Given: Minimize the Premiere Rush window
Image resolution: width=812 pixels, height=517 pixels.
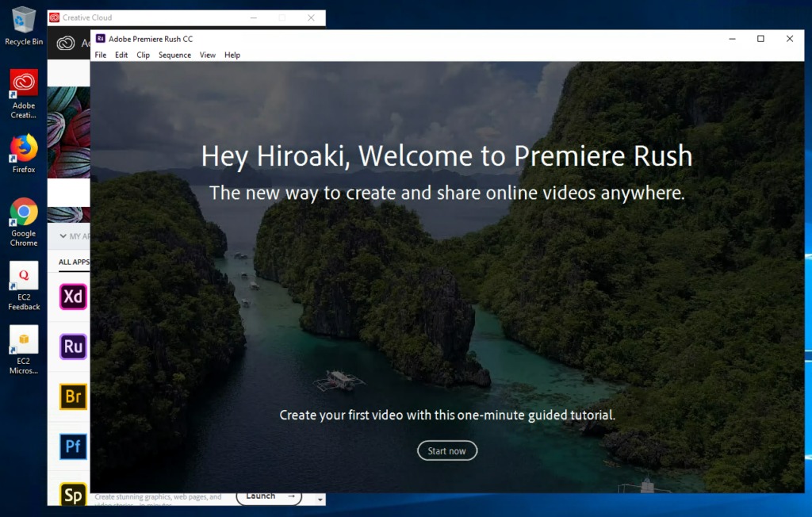Looking at the screenshot, I should [x=732, y=39].
